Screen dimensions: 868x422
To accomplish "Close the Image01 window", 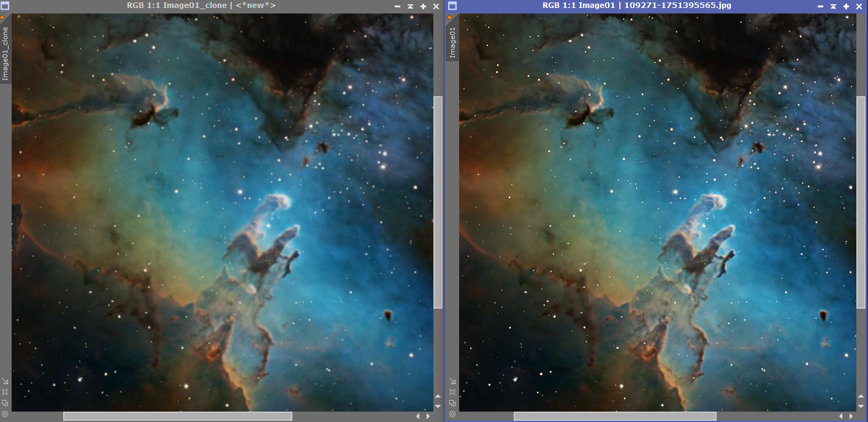I will (859, 6).
